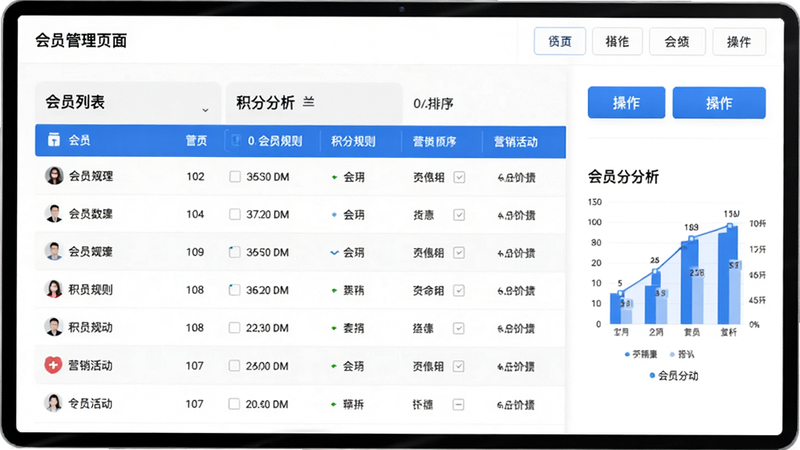
Task: Uncheck the checked box in 22.30 DM row
Action: tap(459, 328)
